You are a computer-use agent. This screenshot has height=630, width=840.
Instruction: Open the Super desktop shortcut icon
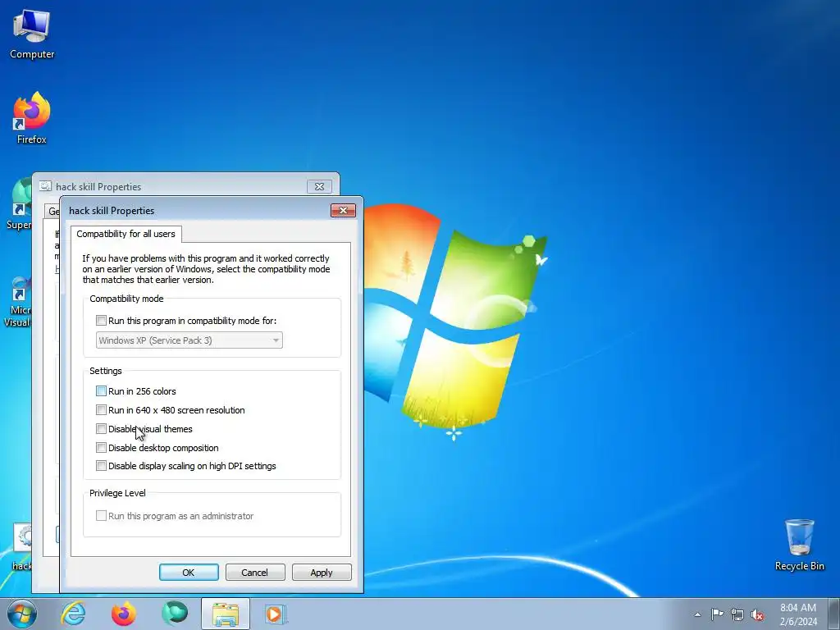(x=20, y=203)
